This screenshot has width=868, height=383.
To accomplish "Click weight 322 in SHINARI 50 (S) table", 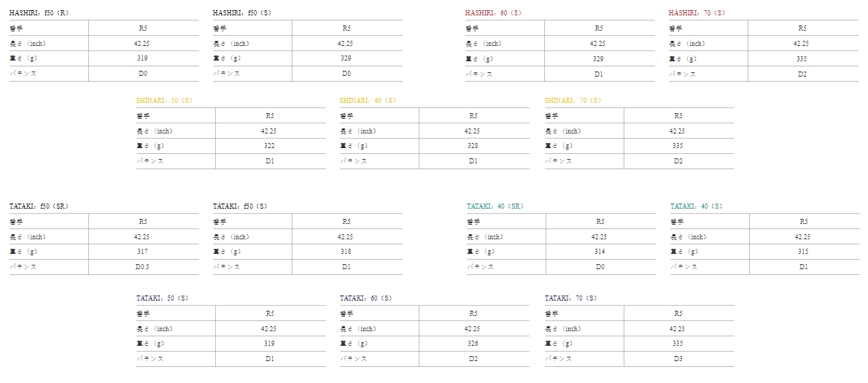I will [x=269, y=146].
